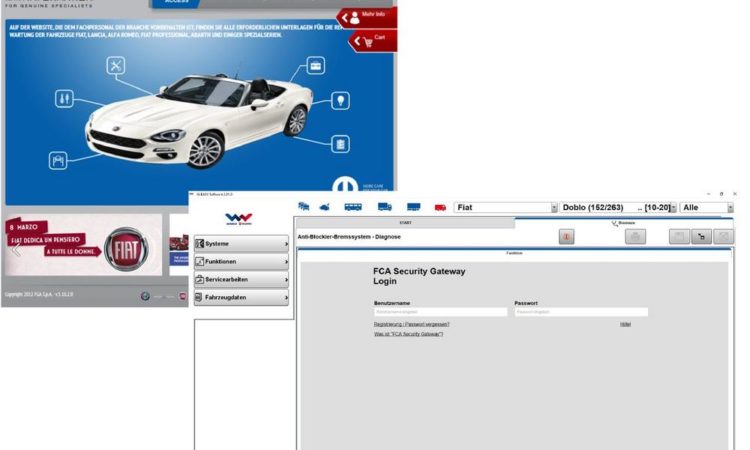Viewport: 750px width, 450px height.
Task: Click the WOW Würth logo
Action: point(239,219)
